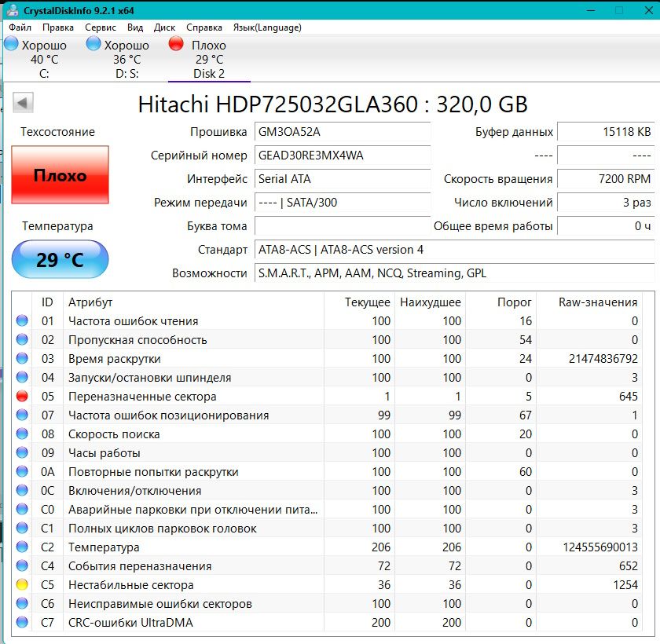
Task: Click the blue status icon for attribute 0A
Action: 22,471
